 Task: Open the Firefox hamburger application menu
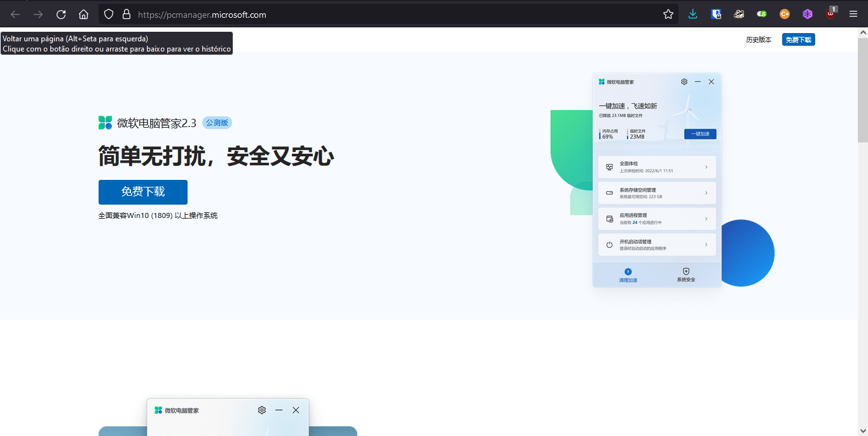tap(853, 14)
